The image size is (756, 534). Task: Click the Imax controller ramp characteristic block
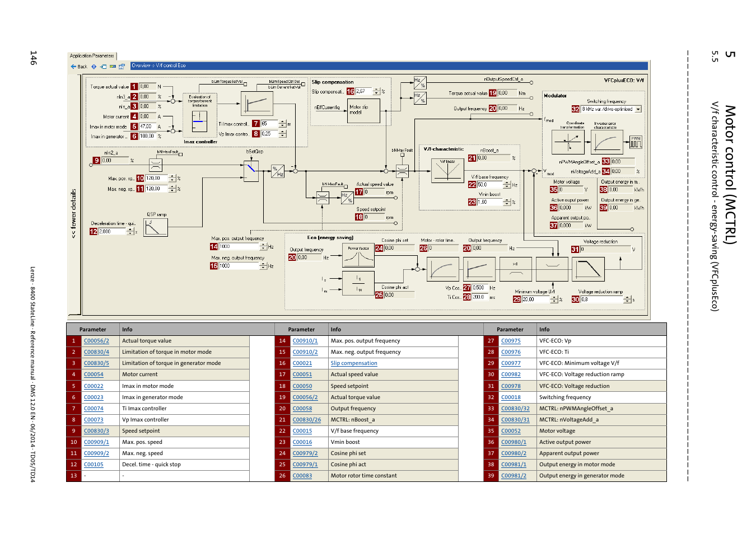257,103
